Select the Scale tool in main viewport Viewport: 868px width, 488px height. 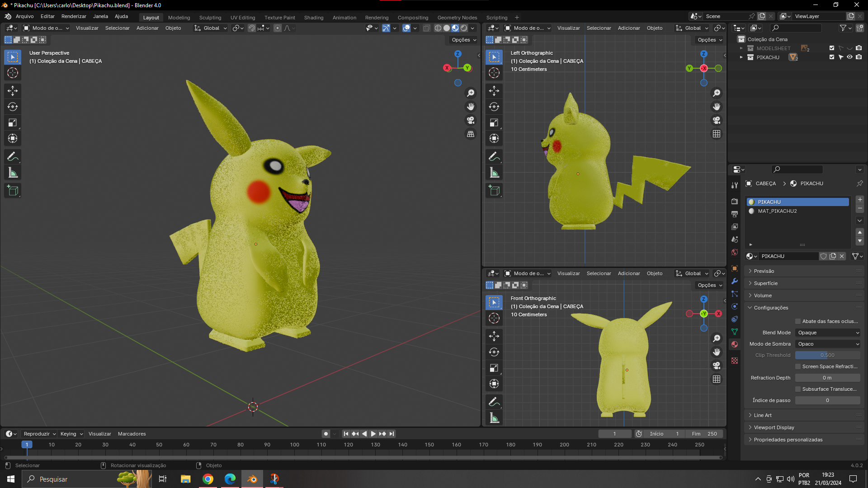click(x=13, y=122)
